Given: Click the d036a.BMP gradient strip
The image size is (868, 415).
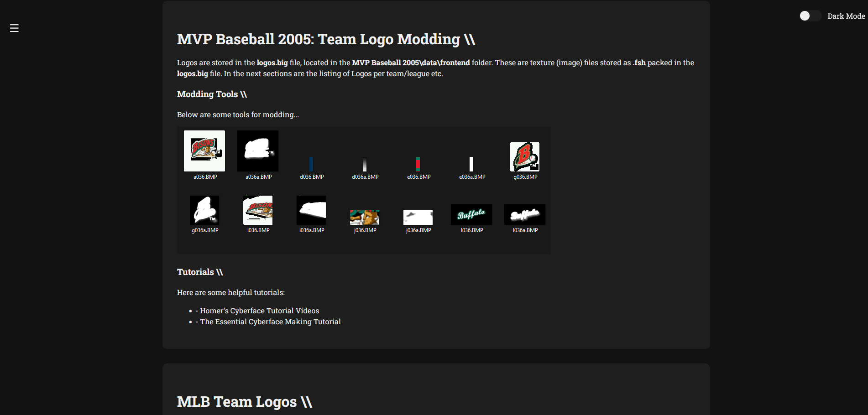Looking at the screenshot, I should point(365,164).
